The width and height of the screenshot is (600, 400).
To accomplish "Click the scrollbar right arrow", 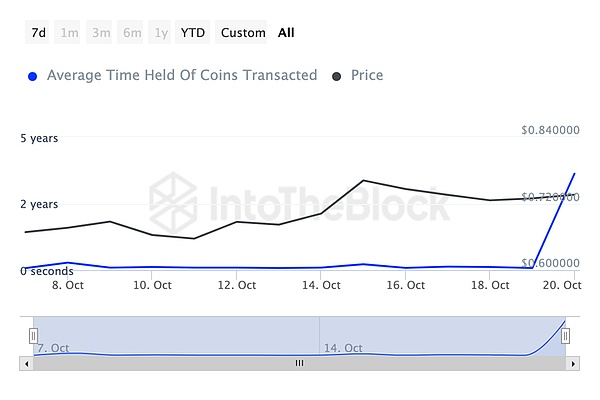I will [x=573, y=364].
